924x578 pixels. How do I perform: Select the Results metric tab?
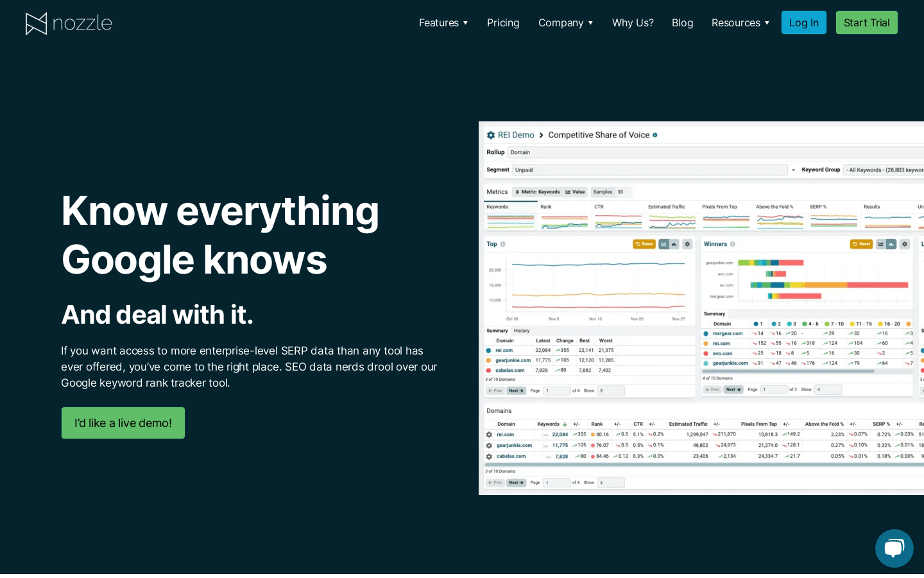888,216
